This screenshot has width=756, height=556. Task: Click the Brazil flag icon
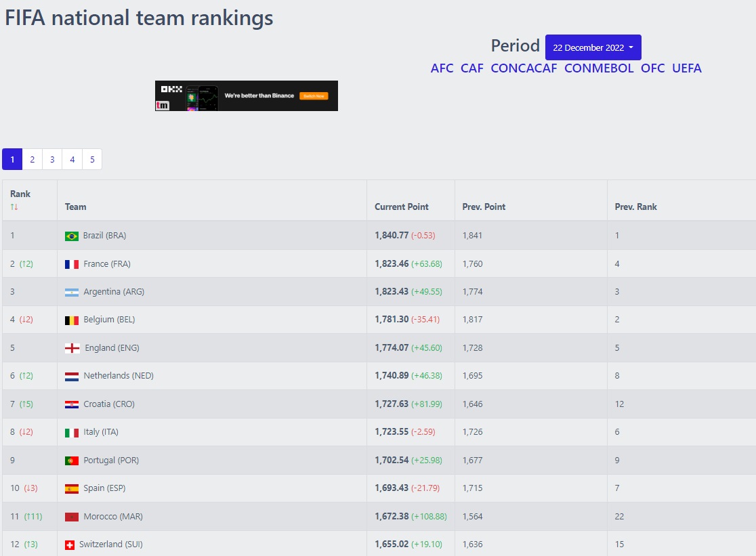(x=71, y=236)
